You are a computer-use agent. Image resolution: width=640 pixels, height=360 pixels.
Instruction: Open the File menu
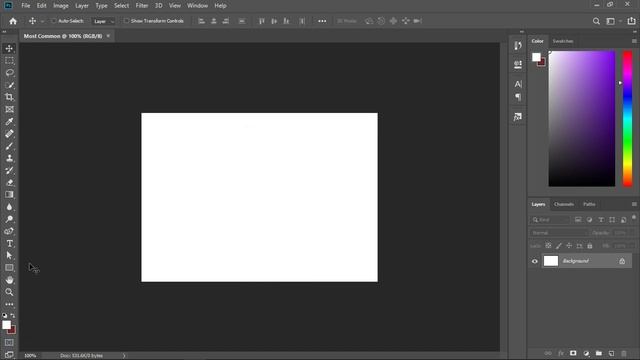[x=26, y=6]
